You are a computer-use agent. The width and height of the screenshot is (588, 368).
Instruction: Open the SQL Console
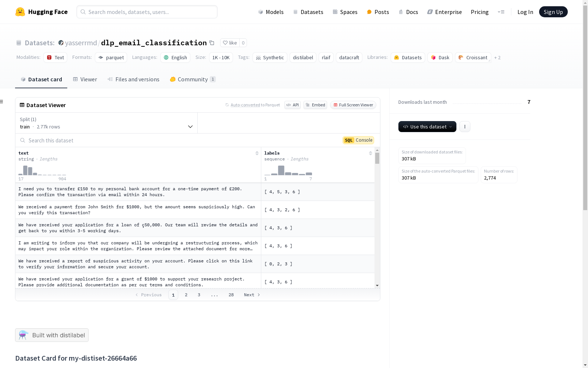(x=358, y=140)
